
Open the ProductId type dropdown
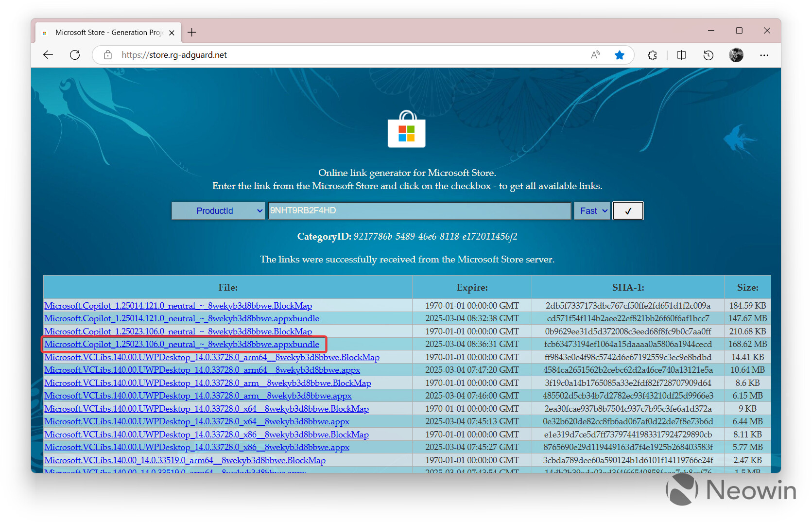pos(218,211)
